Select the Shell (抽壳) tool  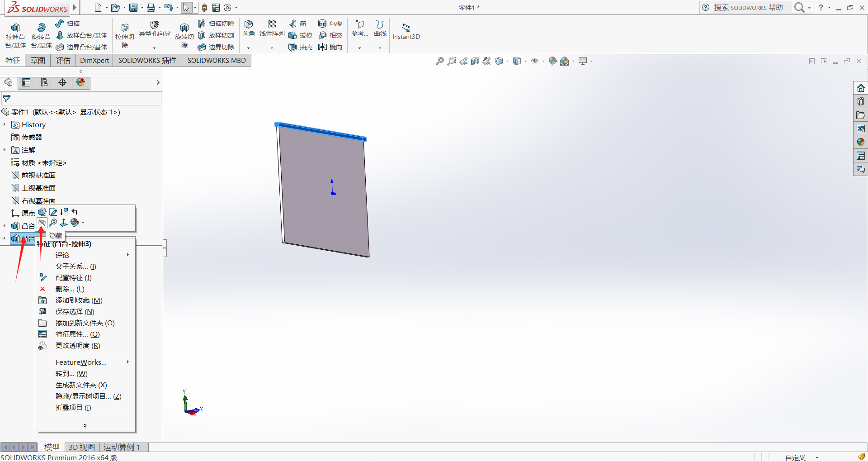(x=301, y=47)
